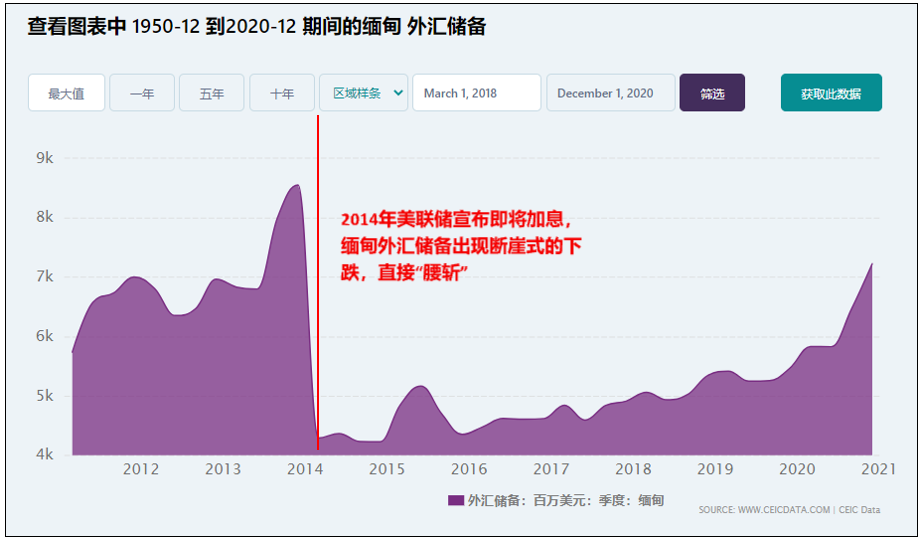Viewport: 921px width, 541px height.
Task: Switch to the 五年 time range
Action: click(x=212, y=93)
